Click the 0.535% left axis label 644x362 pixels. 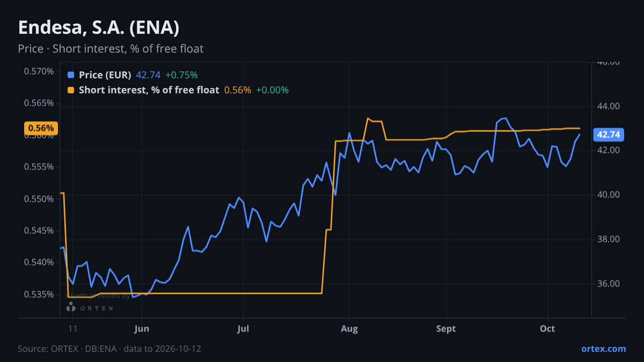39,294
